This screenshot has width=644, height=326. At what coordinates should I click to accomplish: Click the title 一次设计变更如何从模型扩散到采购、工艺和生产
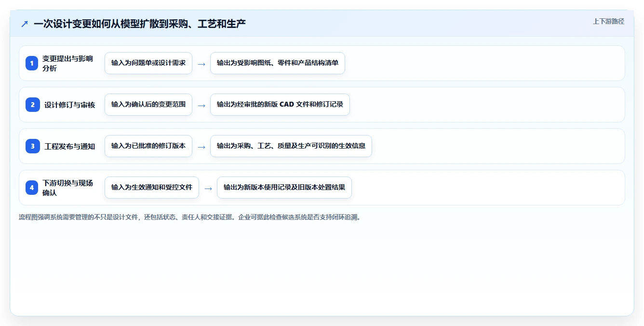[140, 24]
